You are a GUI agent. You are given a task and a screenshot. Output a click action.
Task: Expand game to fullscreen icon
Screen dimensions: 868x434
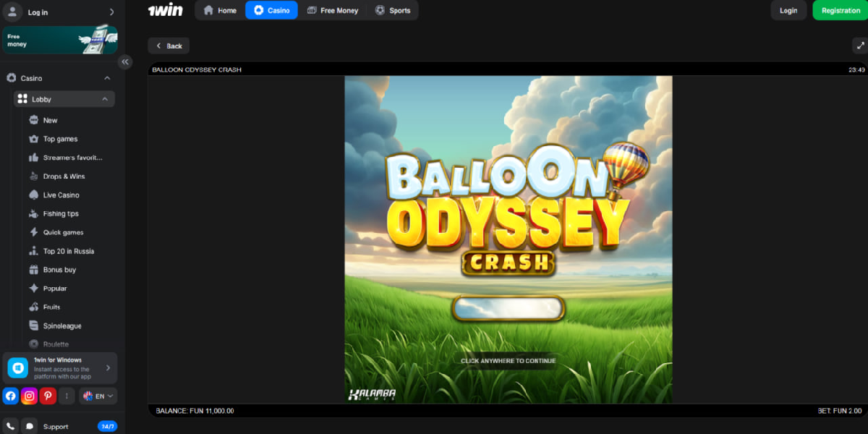coord(859,46)
